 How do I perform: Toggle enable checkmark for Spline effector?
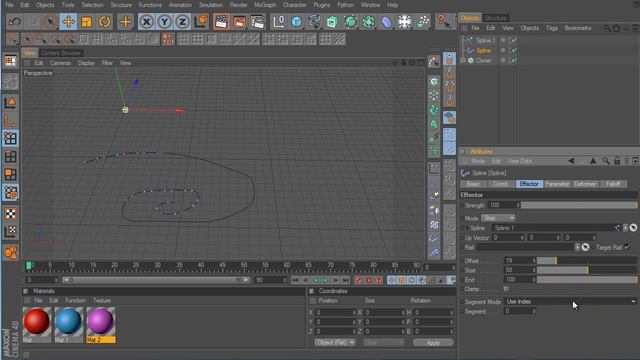tap(514, 50)
